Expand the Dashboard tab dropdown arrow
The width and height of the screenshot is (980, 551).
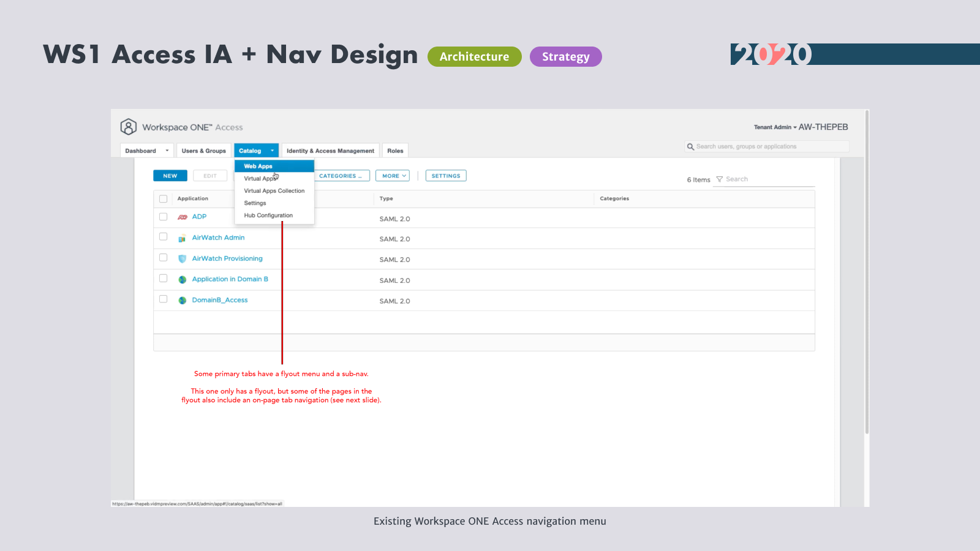point(167,151)
